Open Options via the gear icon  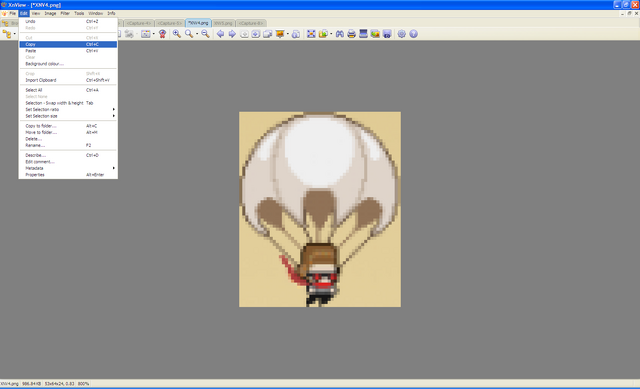coord(402,34)
